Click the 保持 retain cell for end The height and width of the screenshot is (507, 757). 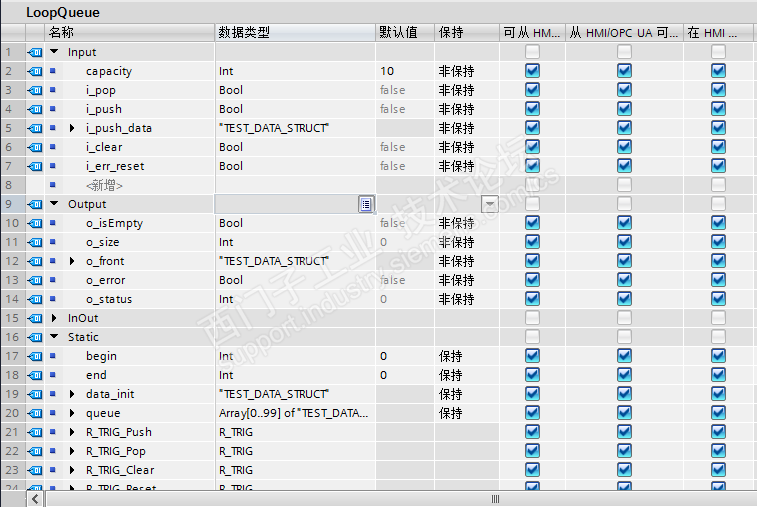(467, 375)
